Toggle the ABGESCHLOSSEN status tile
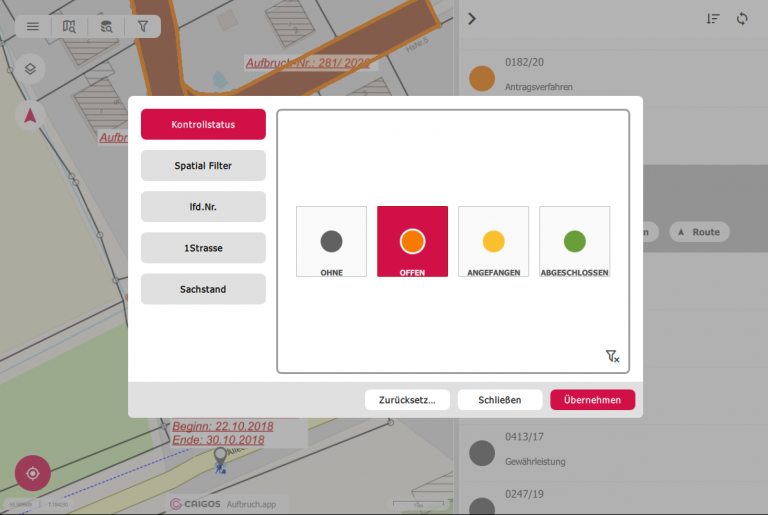 [x=575, y=242]
